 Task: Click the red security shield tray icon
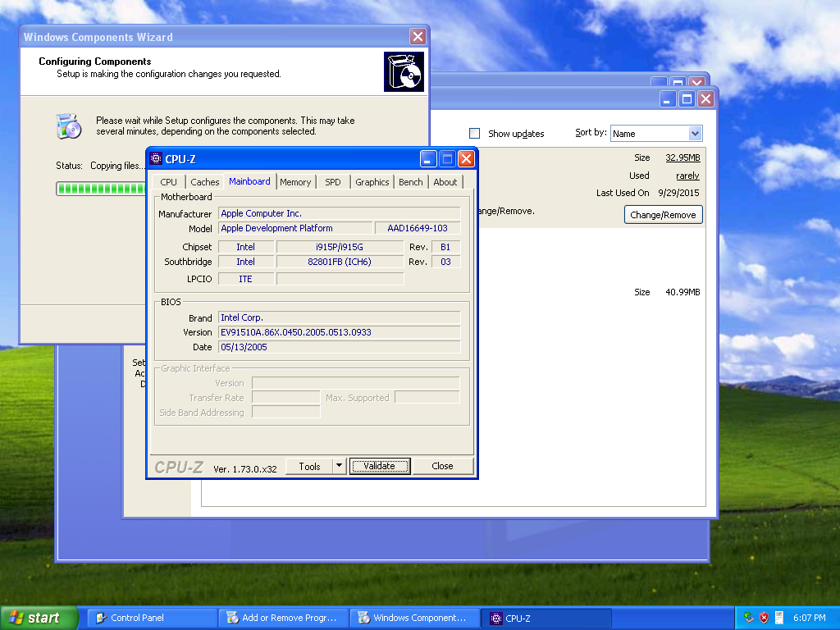coord(764,618)
